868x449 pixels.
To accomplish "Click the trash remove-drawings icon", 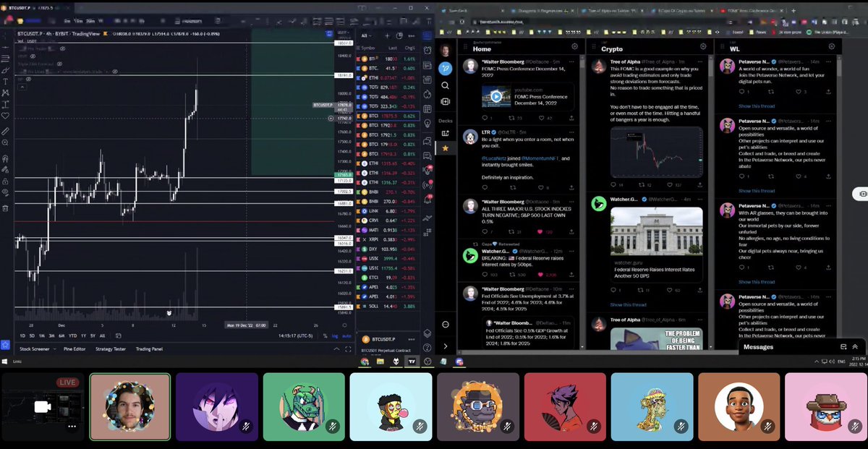I will click(5, 208).
